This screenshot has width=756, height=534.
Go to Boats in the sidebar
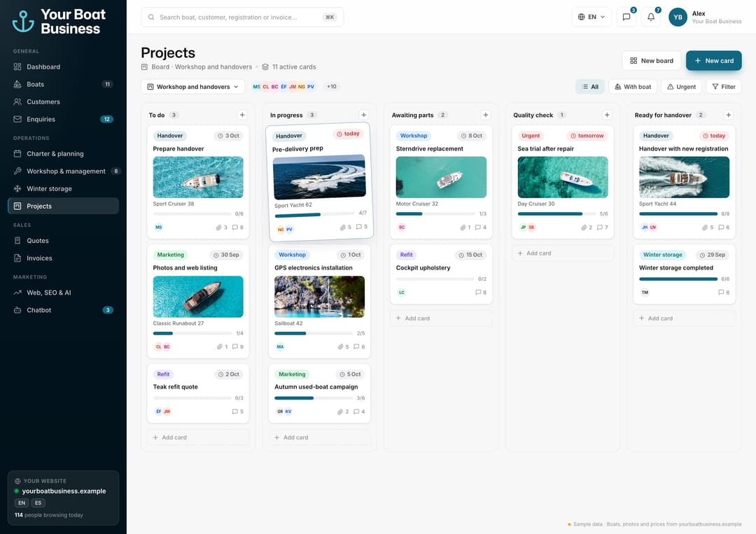click(63, 85)
